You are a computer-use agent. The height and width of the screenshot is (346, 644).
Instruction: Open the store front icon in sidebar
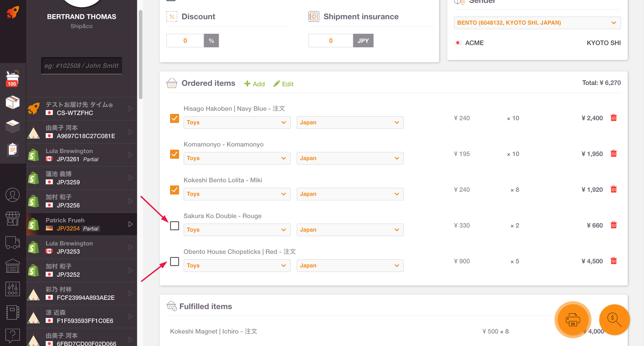(12, 218)
